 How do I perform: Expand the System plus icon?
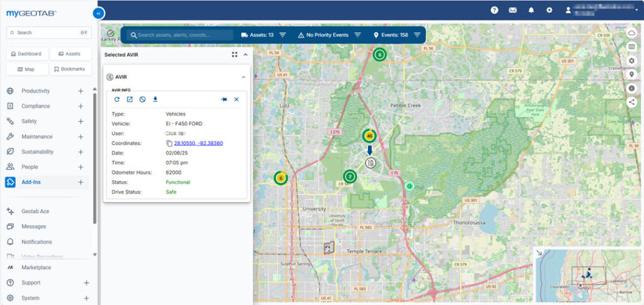tap(86, 298)
